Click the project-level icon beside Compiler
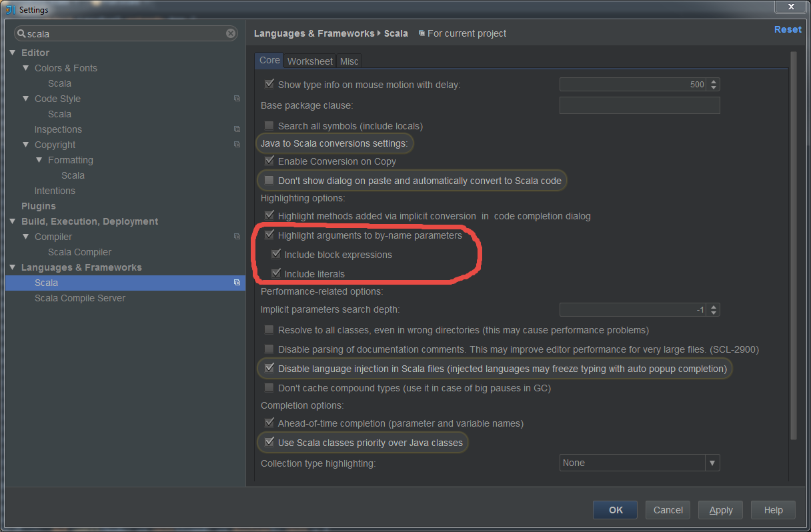Screen dimensions: 811x532 237,237
